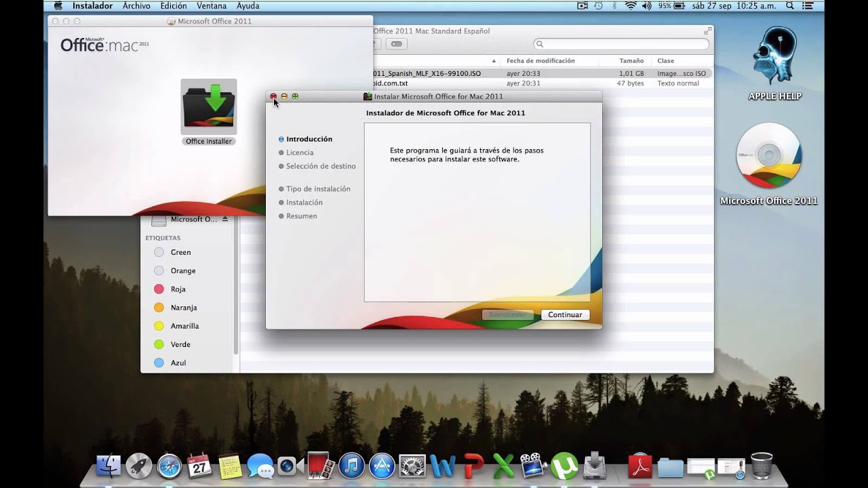Select Naranja tag in Finder sidebar
This screenshot has height=488, width=868.
coord(184,307)
